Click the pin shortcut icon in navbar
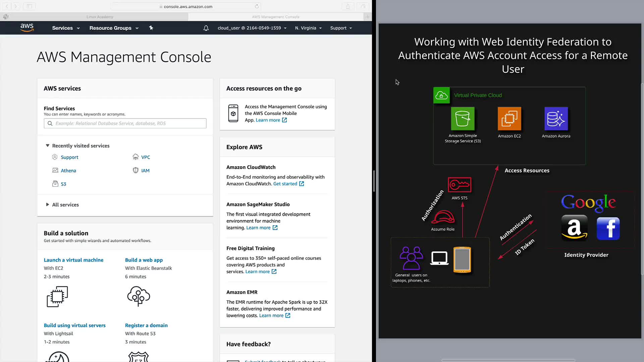This screenshot has width=644, height=362. (x=151, y=28)
